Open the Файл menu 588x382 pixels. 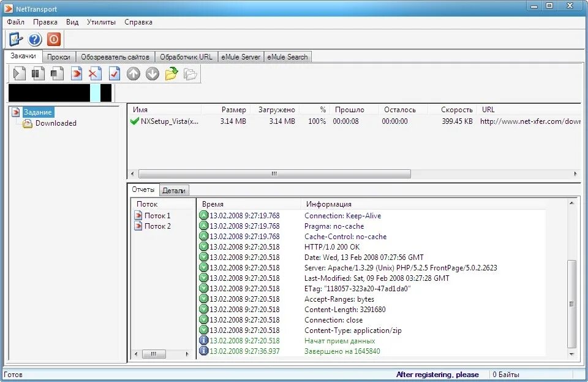[15, 21]
